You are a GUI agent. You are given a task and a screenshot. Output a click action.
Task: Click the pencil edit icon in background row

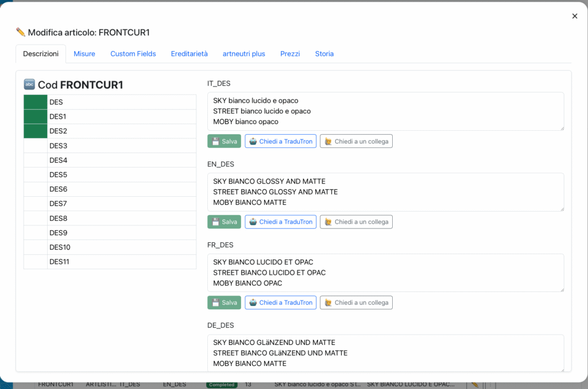pos(475,384)
